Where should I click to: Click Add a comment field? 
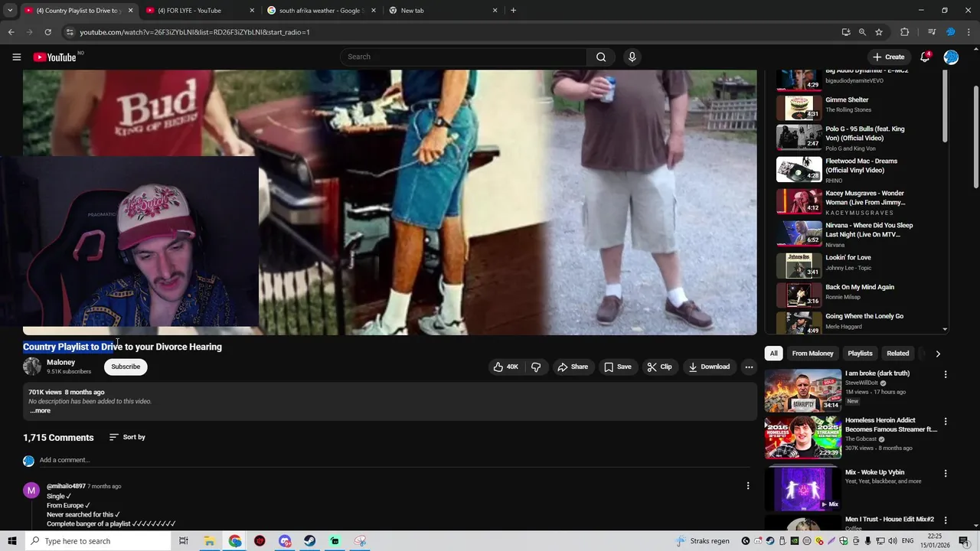pos(394,460)
